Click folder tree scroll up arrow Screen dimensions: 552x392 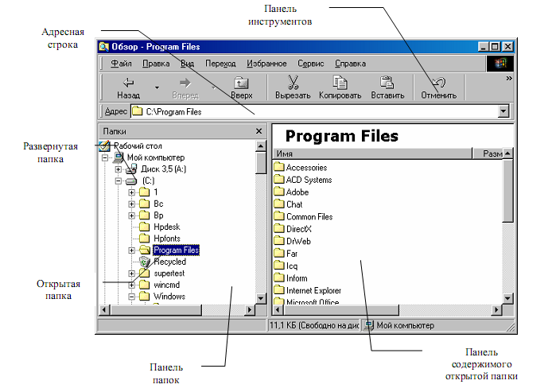[x=261, y=146]
